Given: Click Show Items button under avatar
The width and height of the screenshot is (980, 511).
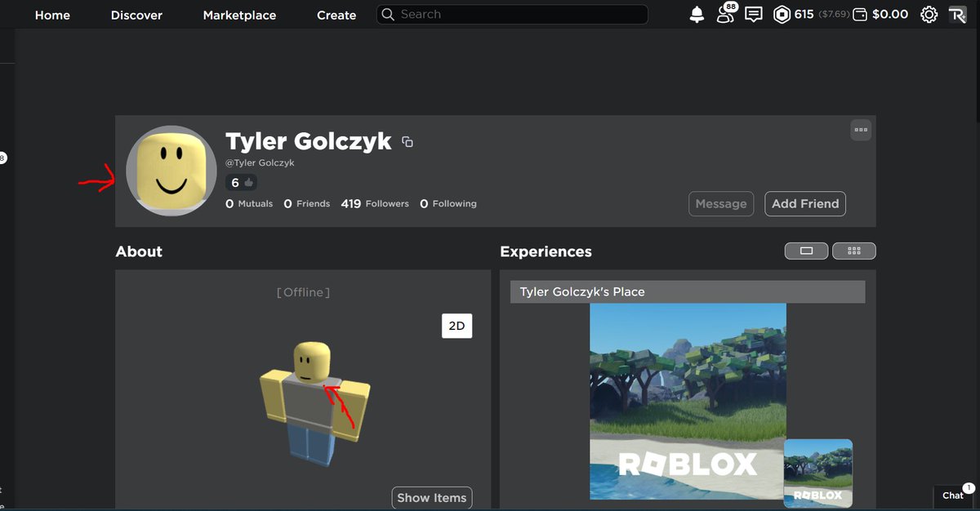Looking at the screenshot, I should click(432, 498).
